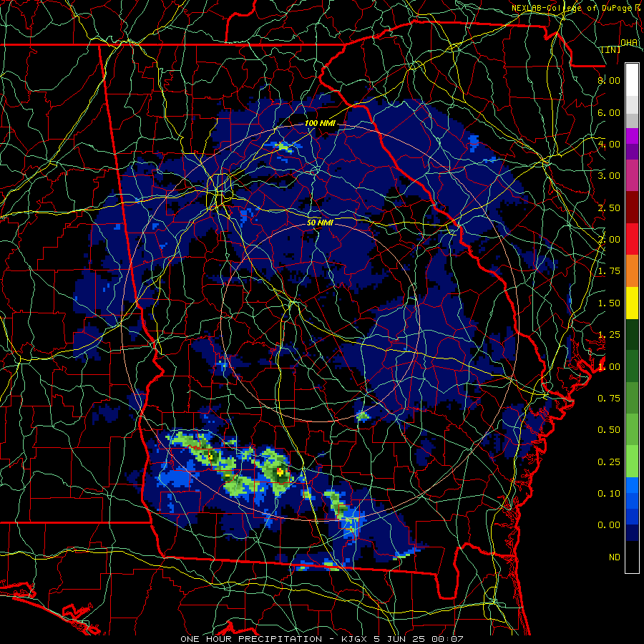Select the yellow swatch beside 1.50
This screenshot has width=644, height=644.
pos(632,303)
